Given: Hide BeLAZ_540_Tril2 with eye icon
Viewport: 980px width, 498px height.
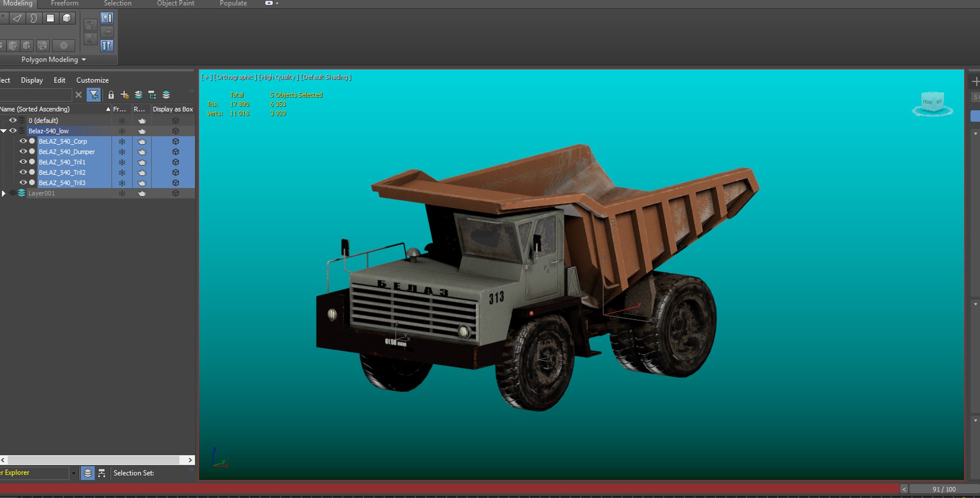Looking at the screenshot, I should pos(23,172).
